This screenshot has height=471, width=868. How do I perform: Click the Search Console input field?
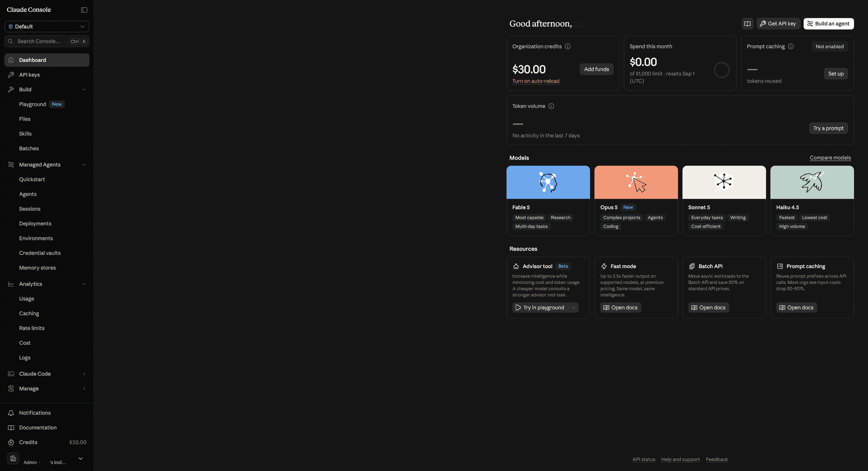(x=47, y=41)
